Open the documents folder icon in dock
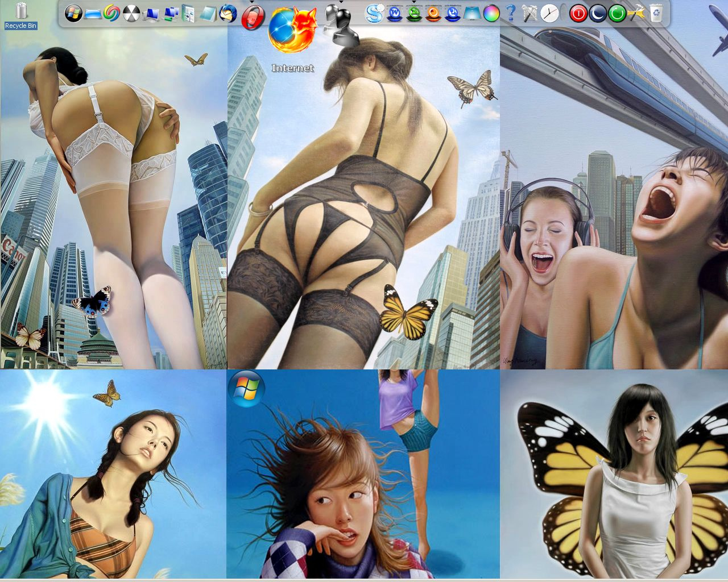Image resolution: width=728 pixels, height=582 pixels. [x=189, y=13]
